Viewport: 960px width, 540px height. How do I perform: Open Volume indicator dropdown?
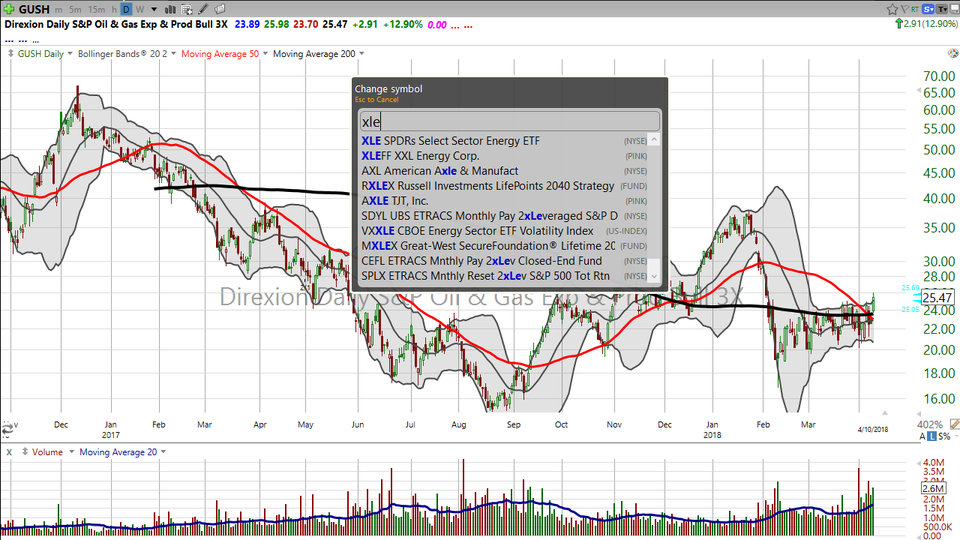click(x=72, y=452)
